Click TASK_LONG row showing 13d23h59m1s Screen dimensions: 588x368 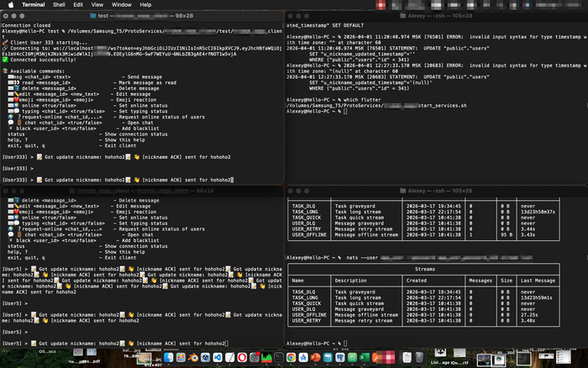(423, 297)
